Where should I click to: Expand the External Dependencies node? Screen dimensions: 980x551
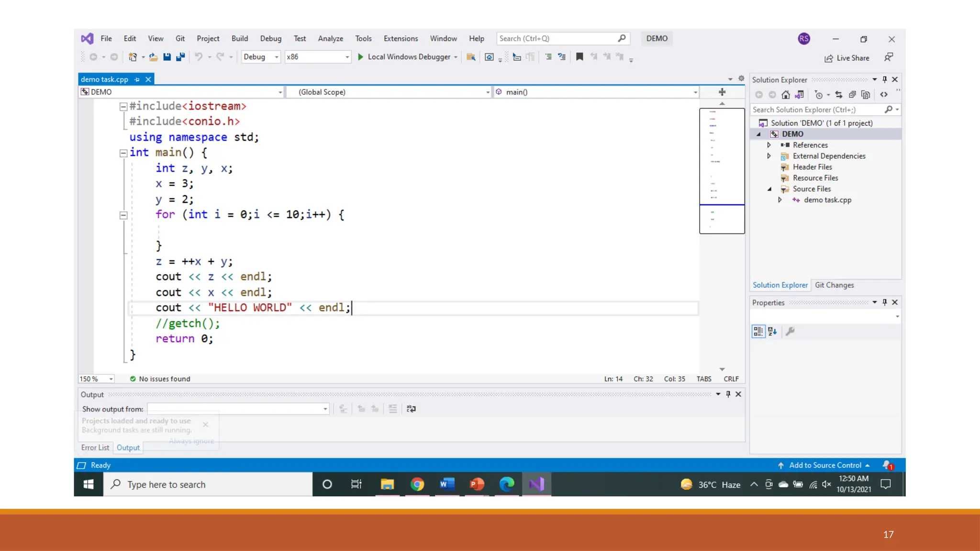click(x=769, y=156)
